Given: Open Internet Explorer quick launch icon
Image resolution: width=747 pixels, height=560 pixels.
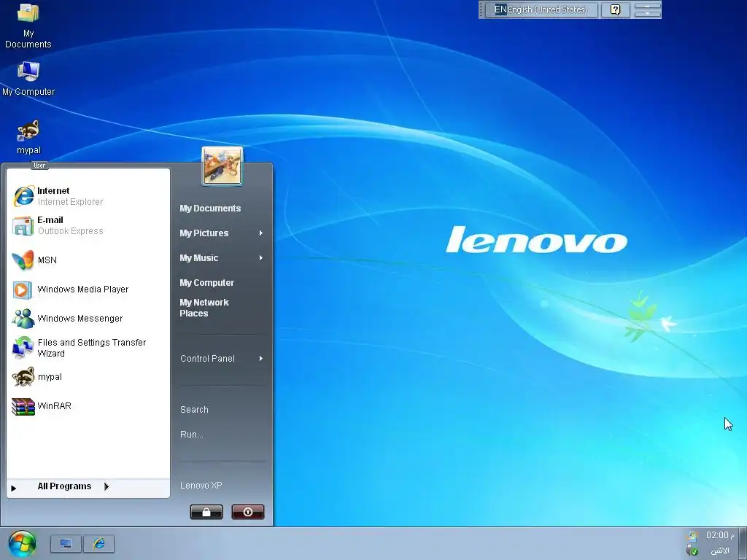Looking at the screenshot, I should [x=99, y=543].
